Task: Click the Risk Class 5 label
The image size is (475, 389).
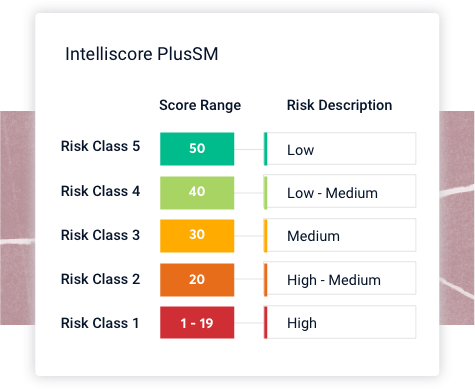Action: 100,146
